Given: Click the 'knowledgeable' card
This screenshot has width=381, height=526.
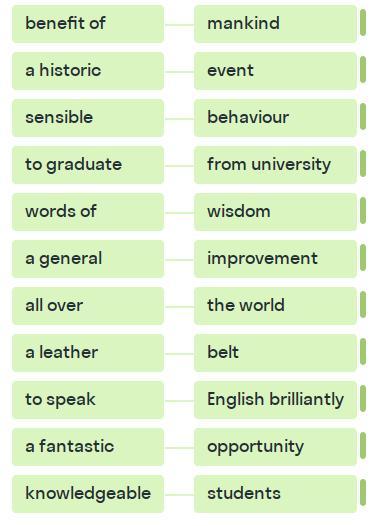Looking at the screenshot, I should [x=88, y=493].
